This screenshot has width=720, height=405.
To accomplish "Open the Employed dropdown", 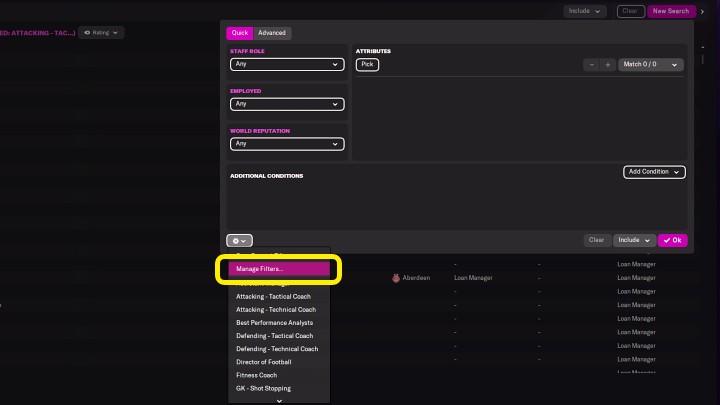I will (287, 104).
